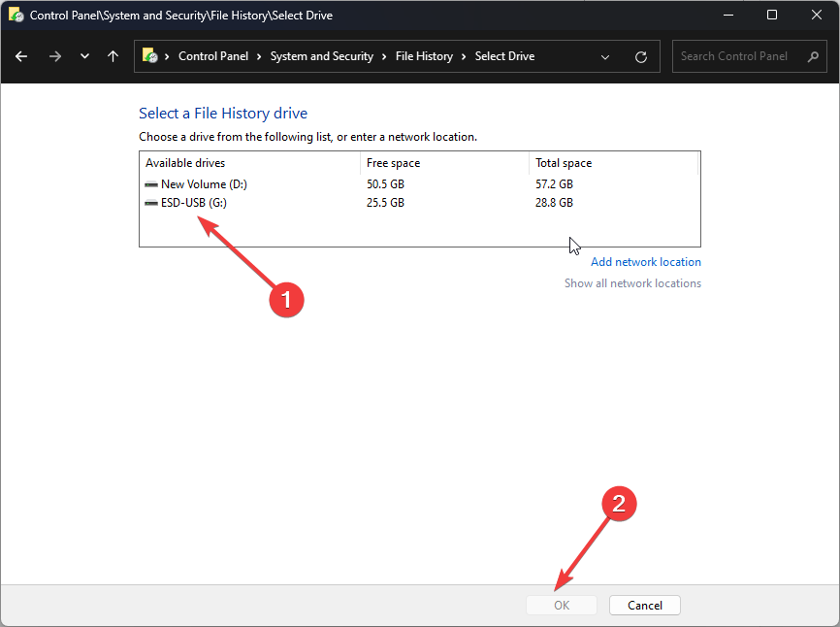
Task: Go up one folder level
Action: point(113,56)
